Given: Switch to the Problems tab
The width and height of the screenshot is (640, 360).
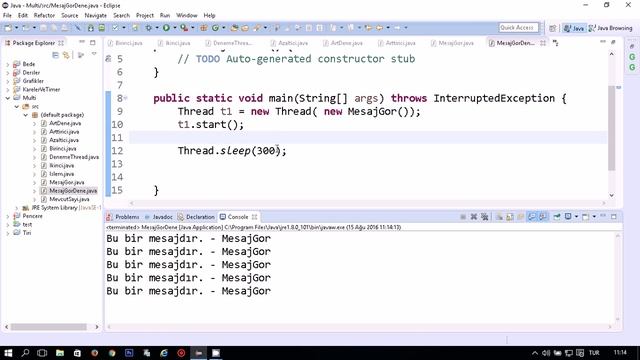Looking at the screenshot, I should 122,217.
